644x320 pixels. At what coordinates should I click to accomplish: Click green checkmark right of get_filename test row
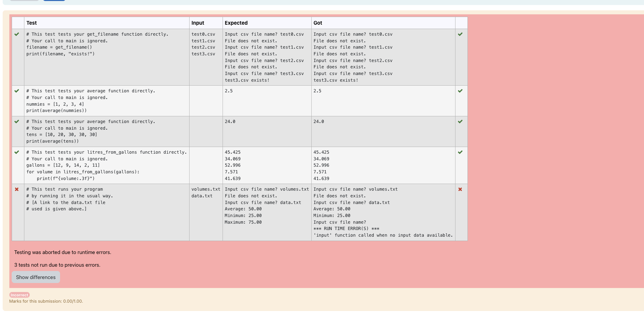(460, 34)
